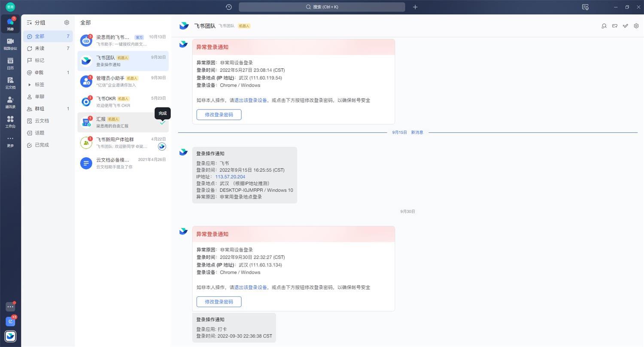Click IP address 113.57.20.204 link
This screenshot has width=644, height=347.
pyautogui.click(x=230, y=177)
